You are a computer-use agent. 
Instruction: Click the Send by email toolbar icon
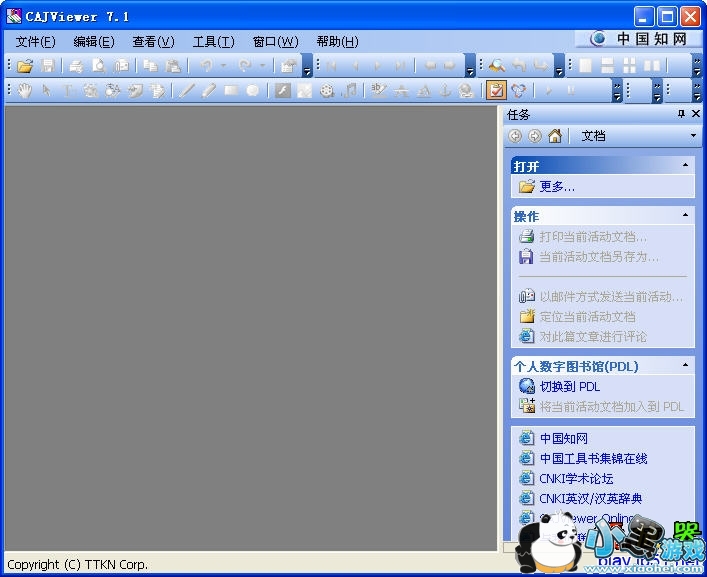tap(121, 66)
